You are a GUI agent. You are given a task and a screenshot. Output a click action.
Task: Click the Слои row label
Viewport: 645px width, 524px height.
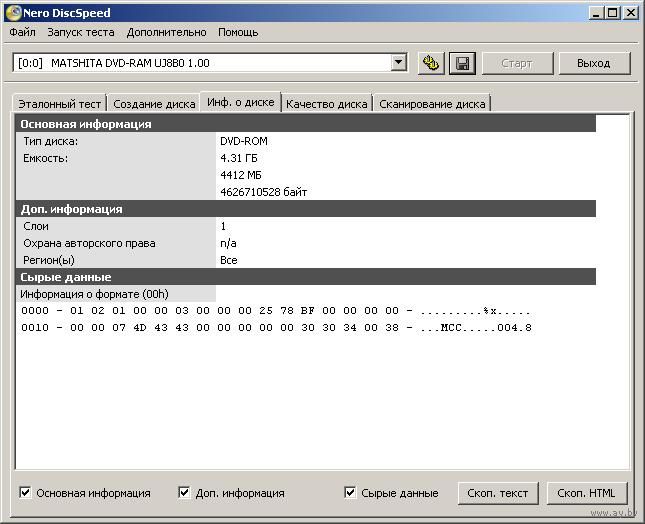(36, 226)
